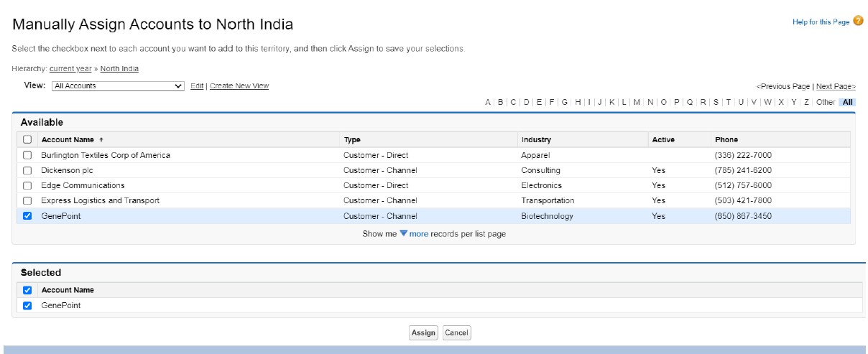Check the Burlington Textiles Corp of America checkbox

[x=27, y=155]
